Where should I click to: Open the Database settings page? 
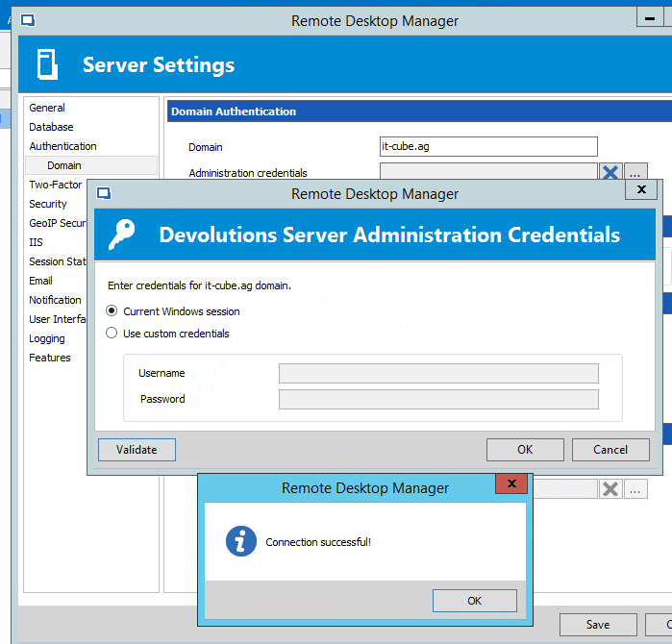pos(51,127)
